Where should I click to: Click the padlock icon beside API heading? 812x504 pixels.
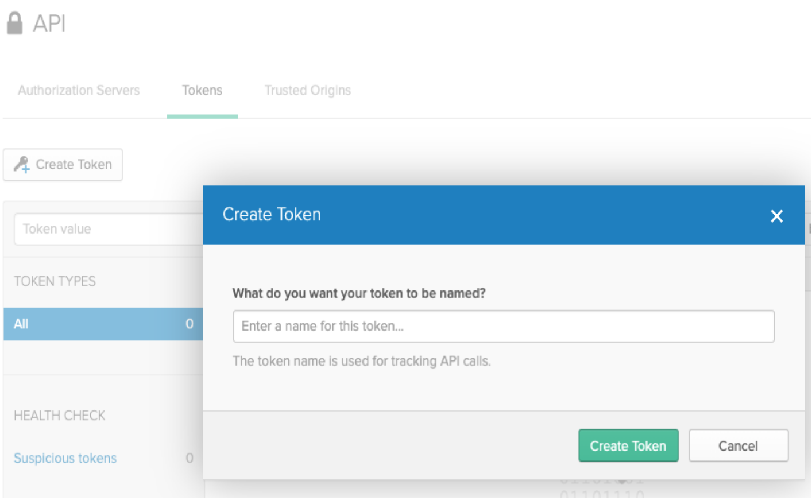point(14,23)
